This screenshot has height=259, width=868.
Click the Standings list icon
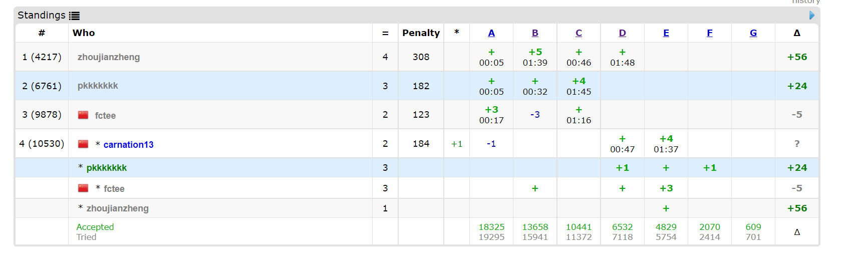point(74,16)
